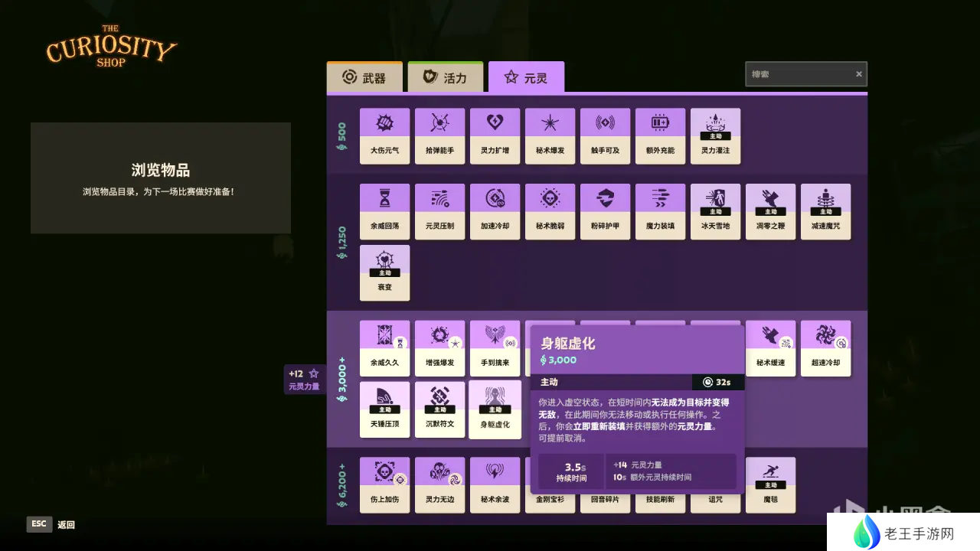Select the 冰天雪地 active item
980x551 pixels.
click(715, 211)
